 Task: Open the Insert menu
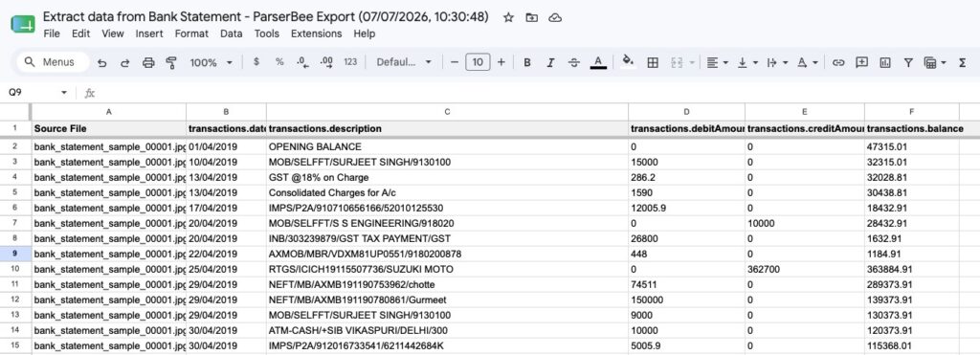(x=149, y=33)
